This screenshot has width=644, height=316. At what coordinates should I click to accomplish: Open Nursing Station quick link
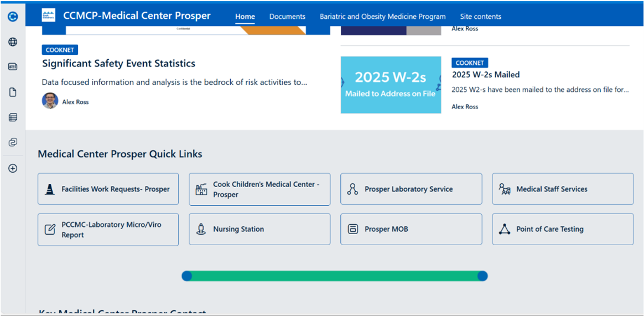[x=259, y=229]
